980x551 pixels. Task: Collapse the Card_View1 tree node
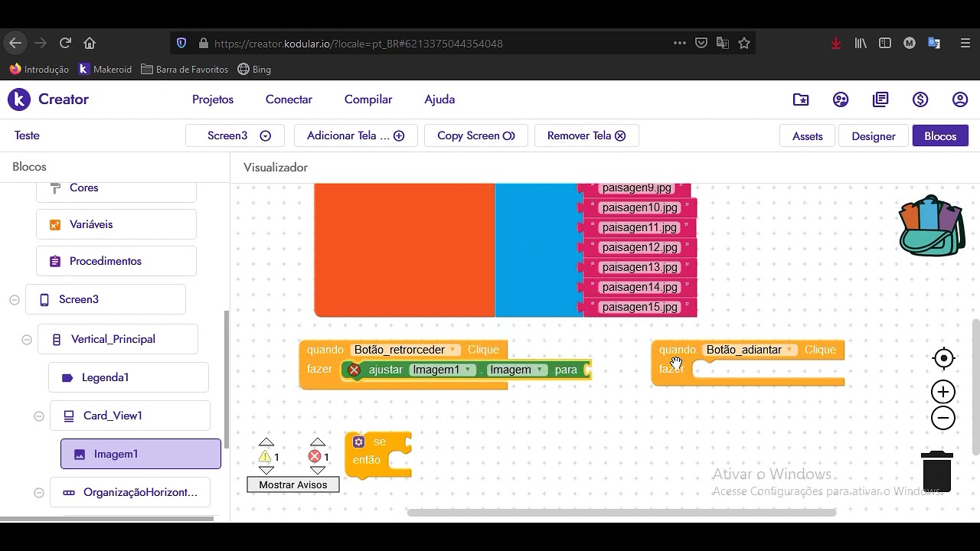click(38, 416)
